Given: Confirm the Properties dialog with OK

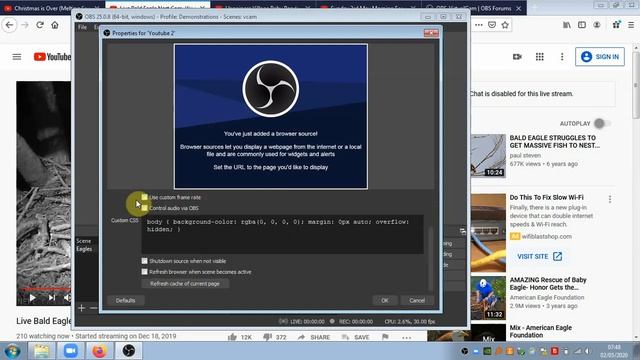Looking at the screenshot, I should (x=384, y=300).
